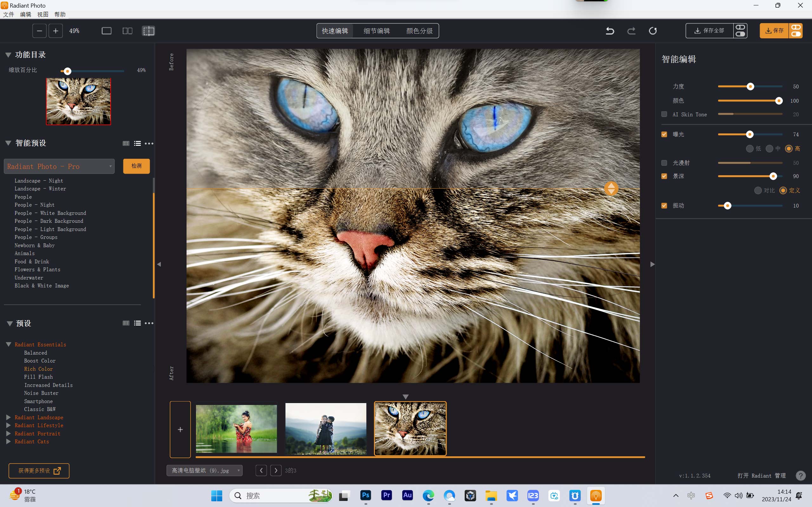The image size is (812, 507).
Task: Click the undo arrow icon
Action: tap(610, 31)
